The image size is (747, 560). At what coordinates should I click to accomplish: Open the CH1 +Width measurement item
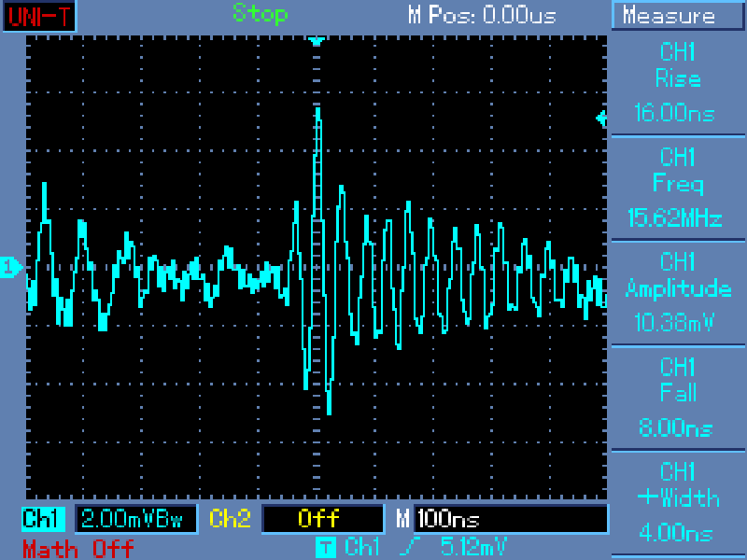[x=678, y=504]
